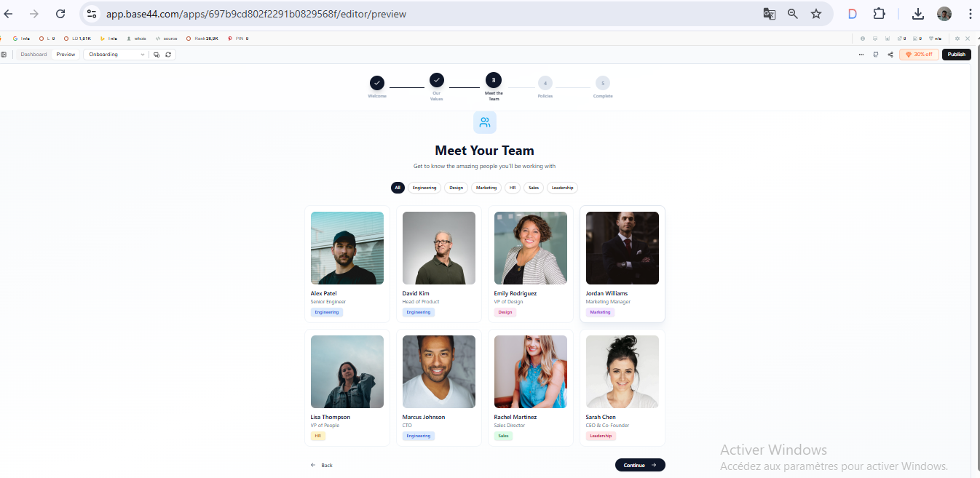Image resolution: width=980 pixels, height=478 pixels.
Task: Select the Preview tab
Action: [x=66, y=55]
